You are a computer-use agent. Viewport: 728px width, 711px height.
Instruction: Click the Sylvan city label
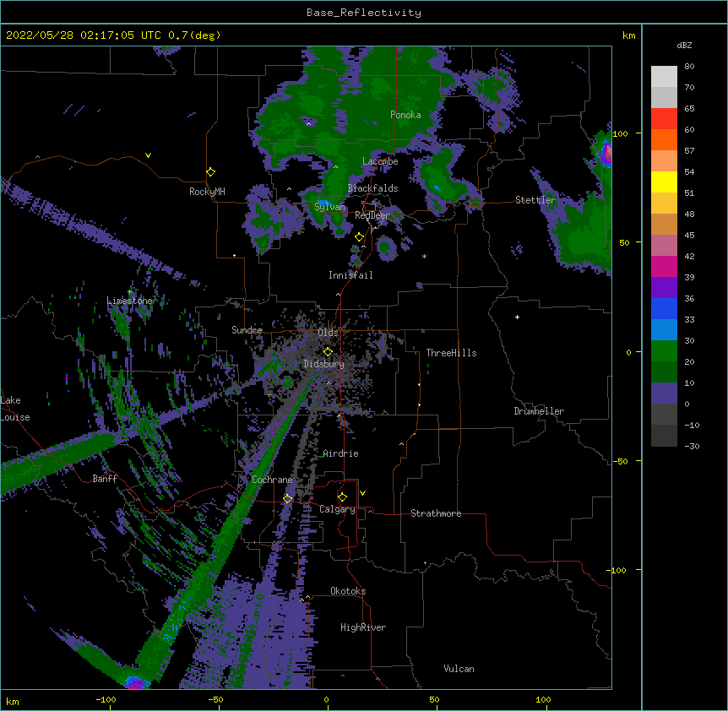(x=329, y=207)
